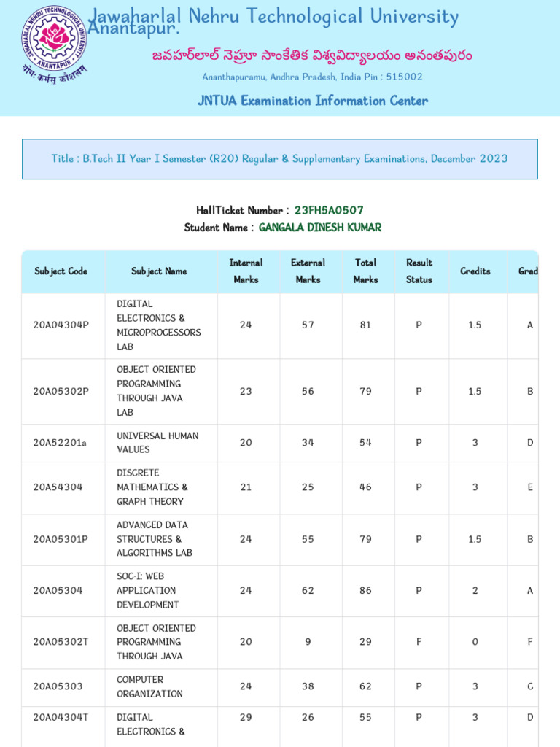Click total marks 46

pyautogui.click(x=366, y=487)
